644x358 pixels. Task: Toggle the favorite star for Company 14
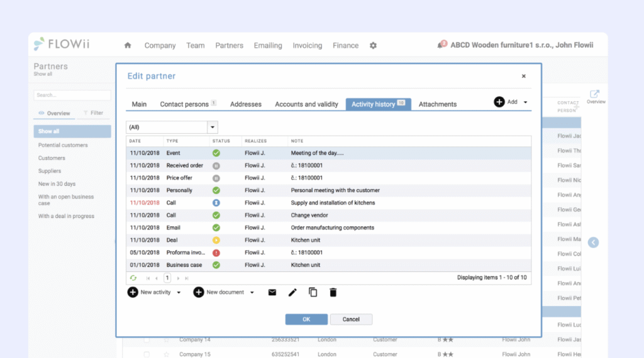[167, 340]
